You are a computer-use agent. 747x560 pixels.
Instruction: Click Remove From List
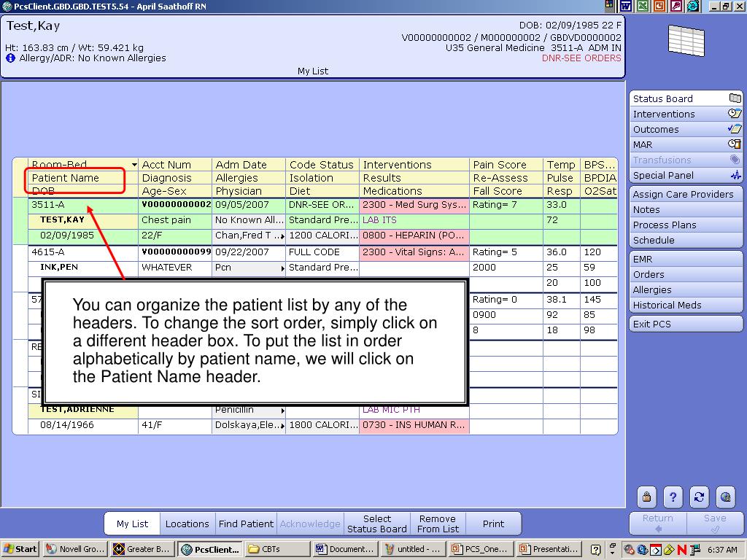click(x=438, y=524)
